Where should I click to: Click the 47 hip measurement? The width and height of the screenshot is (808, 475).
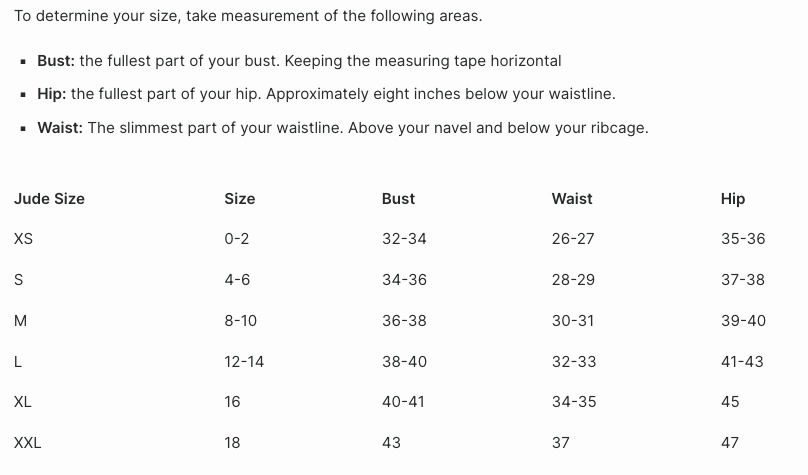point(730,443)
